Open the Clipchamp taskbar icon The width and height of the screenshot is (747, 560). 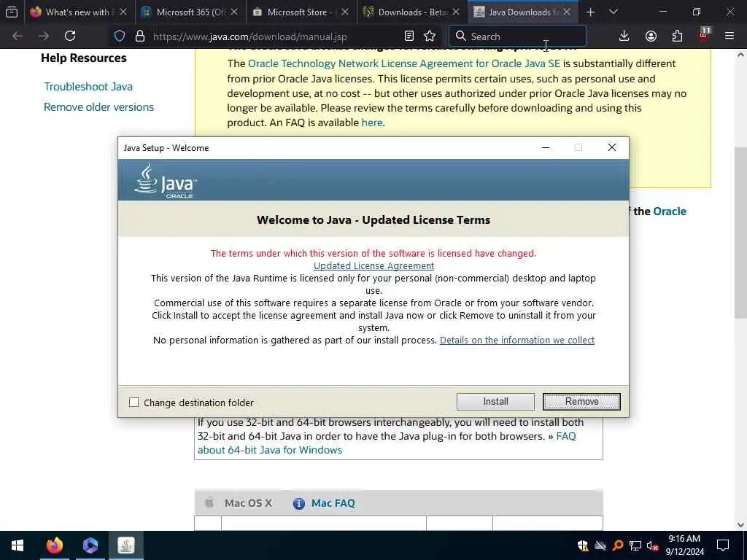click(90, 545)
